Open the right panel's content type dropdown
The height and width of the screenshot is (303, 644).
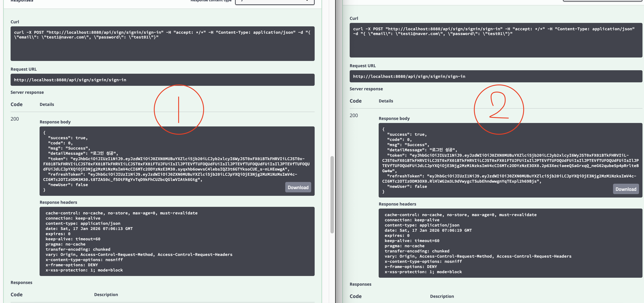tap(602, 0)
